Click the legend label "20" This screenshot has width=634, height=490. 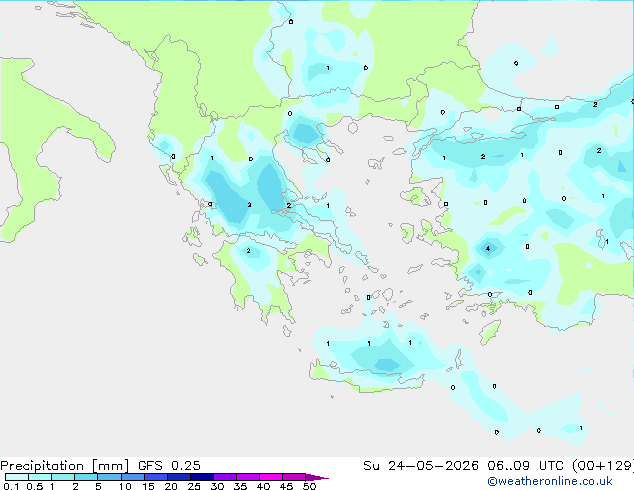(x=171, y=486)
